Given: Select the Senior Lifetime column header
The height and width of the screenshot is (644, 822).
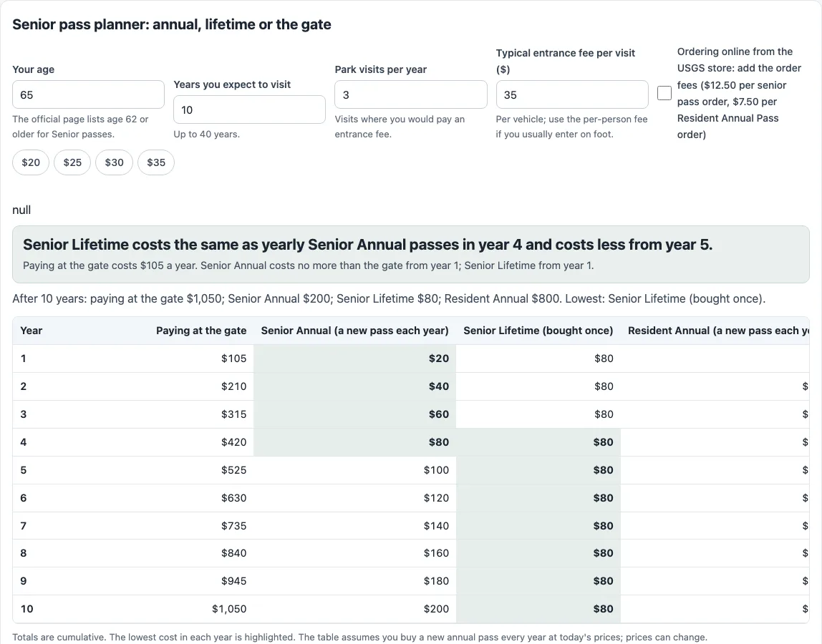Looking at the screenshot, I should click(538, 331).
